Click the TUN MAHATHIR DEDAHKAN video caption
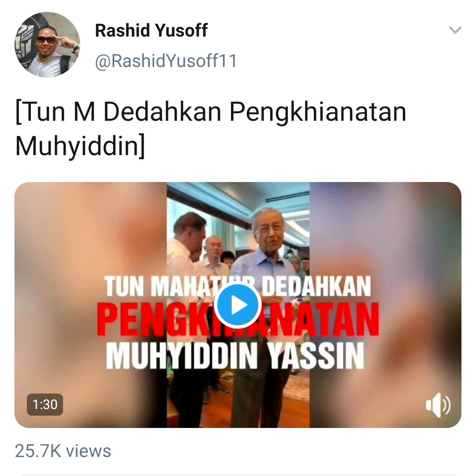 coord(238,286)
